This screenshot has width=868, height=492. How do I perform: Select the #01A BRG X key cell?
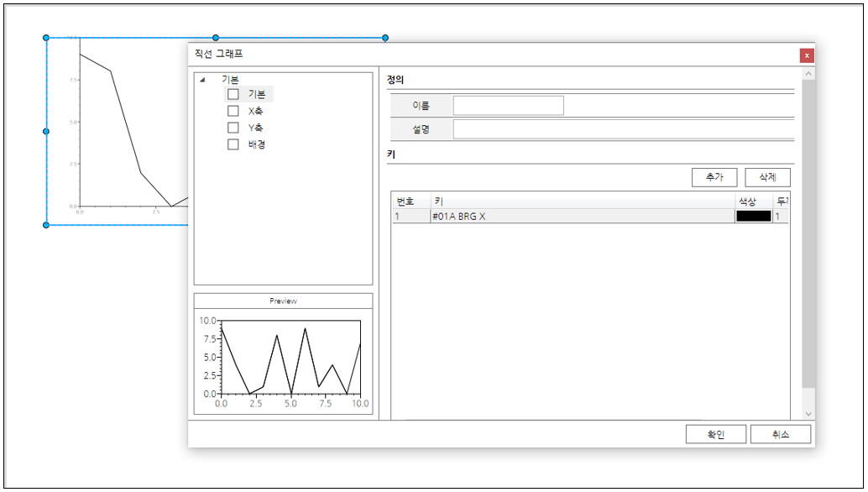coord(583,216)
